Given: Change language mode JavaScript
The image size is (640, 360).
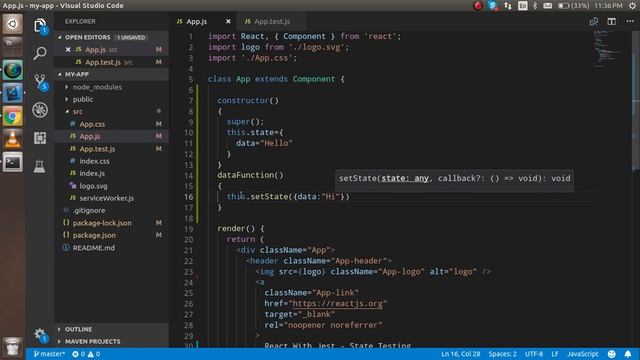Looking at the screenshot, I should (582, 354).
